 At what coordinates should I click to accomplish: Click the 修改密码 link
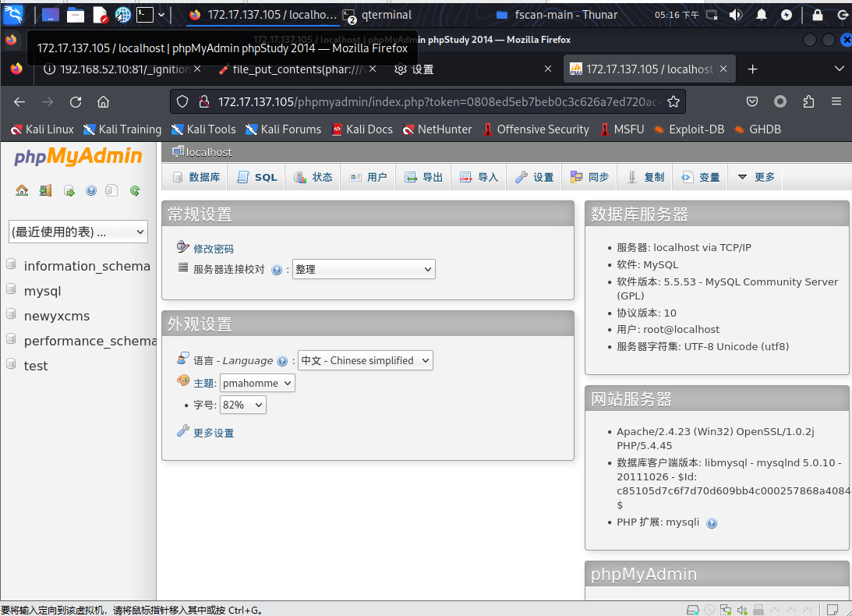(214, 249)
